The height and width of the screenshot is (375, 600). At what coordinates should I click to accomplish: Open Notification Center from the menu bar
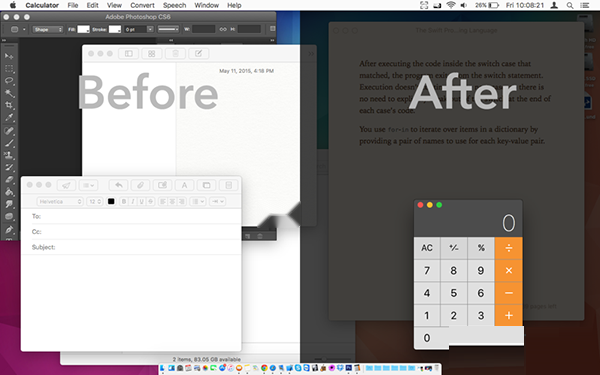tap(584, 5)
